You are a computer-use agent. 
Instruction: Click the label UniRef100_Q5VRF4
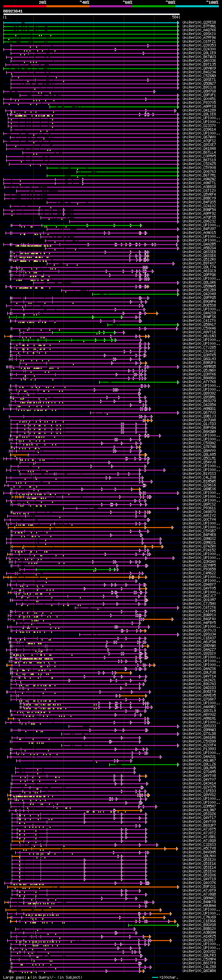coord(199,194)
